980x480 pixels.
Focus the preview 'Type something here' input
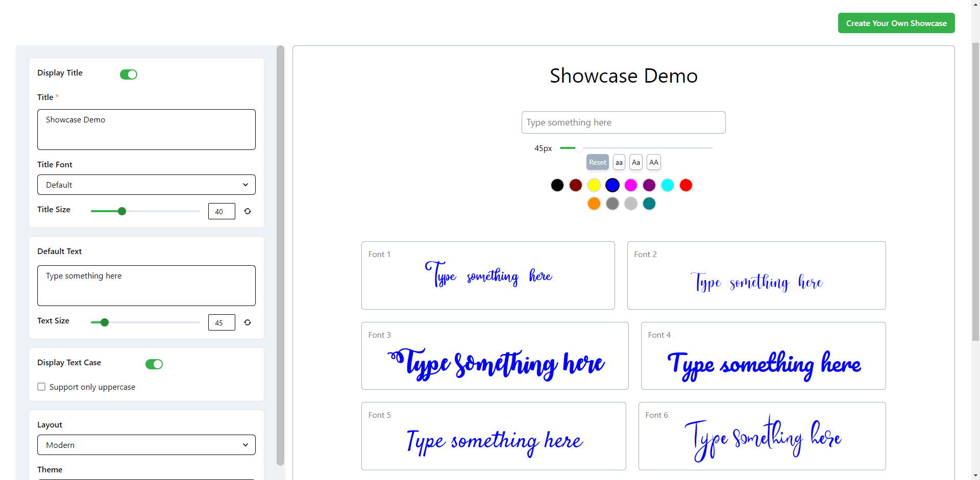(x=623, y=122)
